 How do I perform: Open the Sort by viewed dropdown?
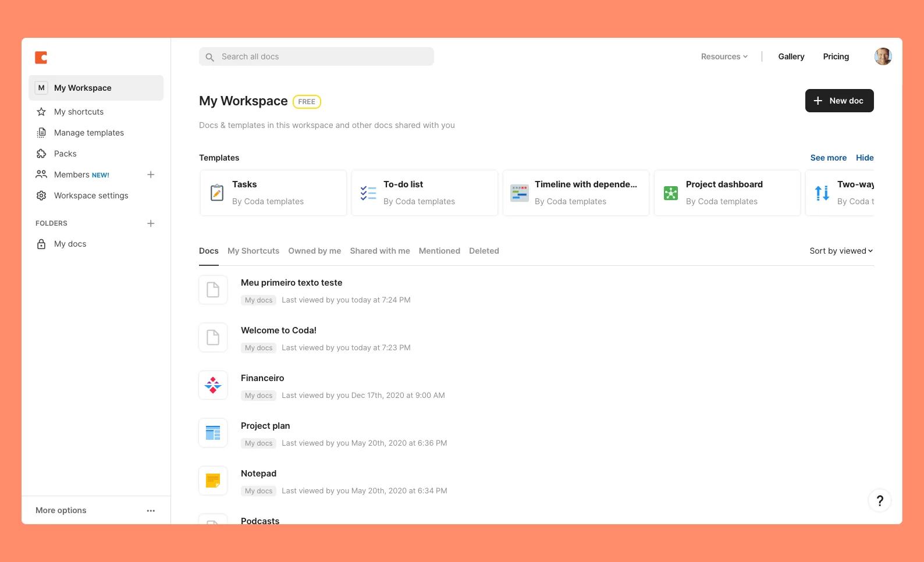pyautogui.click(x=841, y=251)
